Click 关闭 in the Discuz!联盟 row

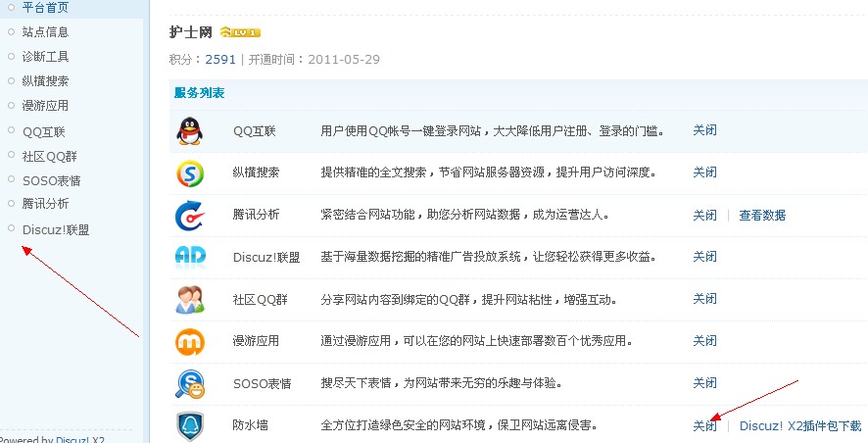point(704,257)
